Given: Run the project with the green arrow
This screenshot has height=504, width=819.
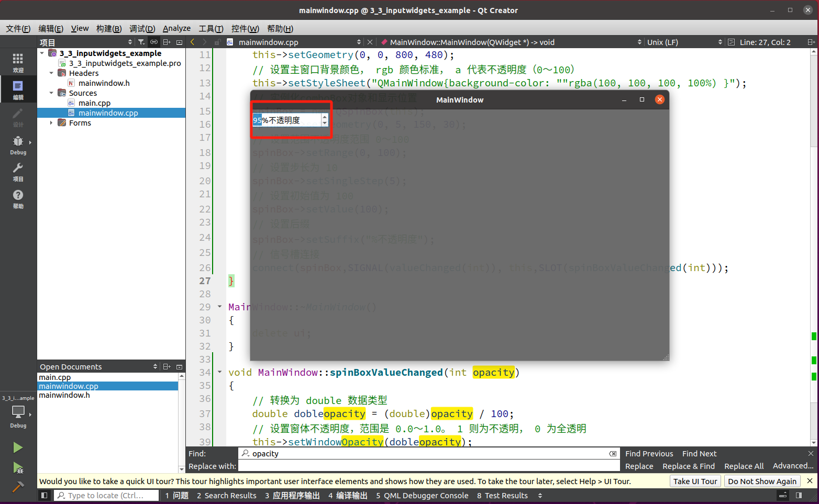Looking at the screenshot, I should point(18,447).
